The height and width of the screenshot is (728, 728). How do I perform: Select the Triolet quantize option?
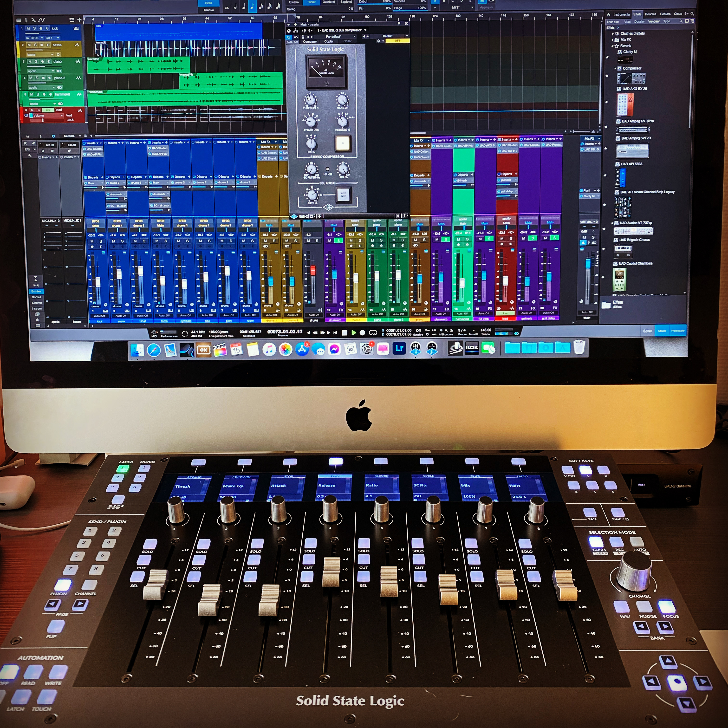pyautogui.click(x=311, y=2)
